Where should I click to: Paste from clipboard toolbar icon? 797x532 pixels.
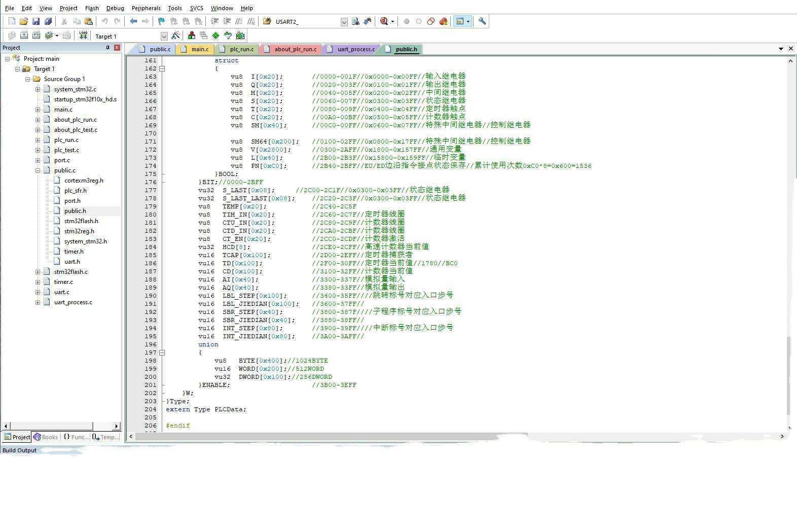pyautogui.click(x=89, y=21)
